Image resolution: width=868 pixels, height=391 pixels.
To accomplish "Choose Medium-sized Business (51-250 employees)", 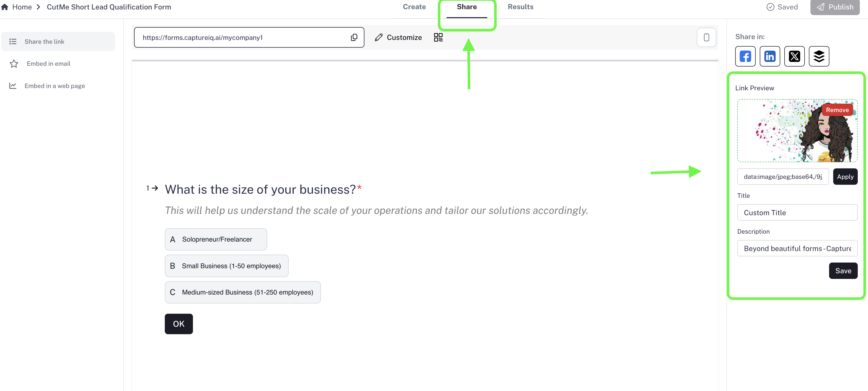I will (243, 292).
